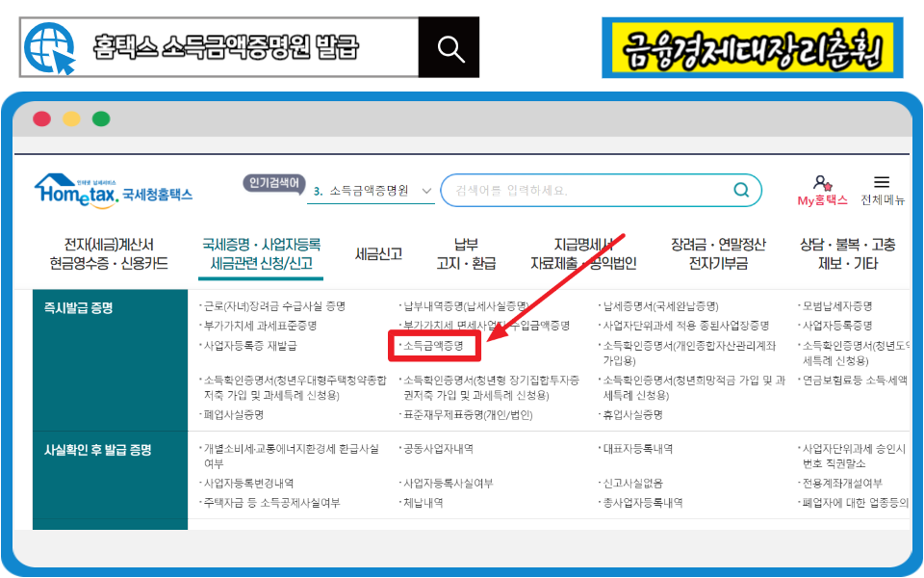Open 연금보험료등 소득·세액 link
This screenshot has width=924, height=578.
855,381
